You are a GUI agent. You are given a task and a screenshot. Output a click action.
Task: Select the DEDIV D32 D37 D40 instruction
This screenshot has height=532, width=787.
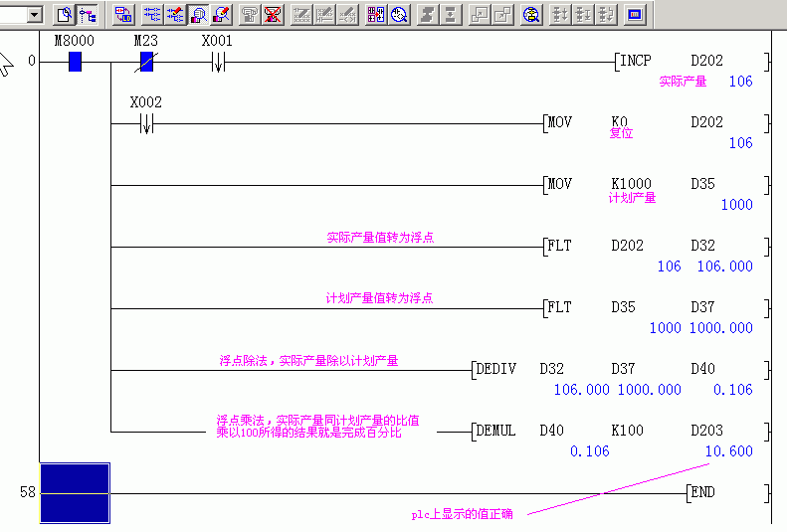(621, 370)
